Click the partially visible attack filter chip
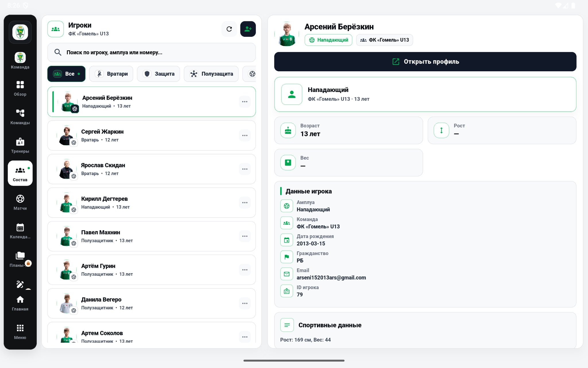This screenshot has width=588, height=368. [x=249, y=74]
